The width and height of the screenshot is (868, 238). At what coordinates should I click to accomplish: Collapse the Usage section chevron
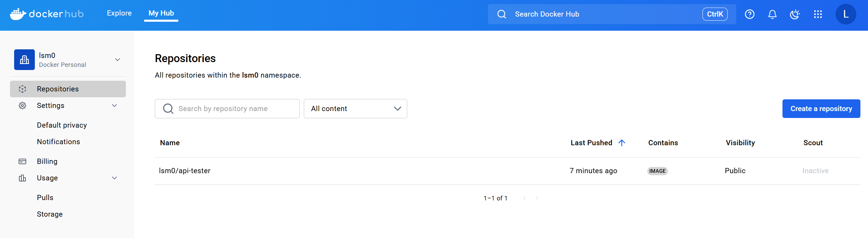(x=114, y=178)
